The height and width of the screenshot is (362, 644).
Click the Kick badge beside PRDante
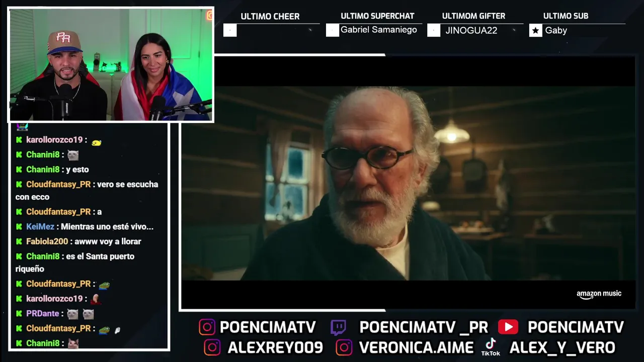tap(19, 314)
